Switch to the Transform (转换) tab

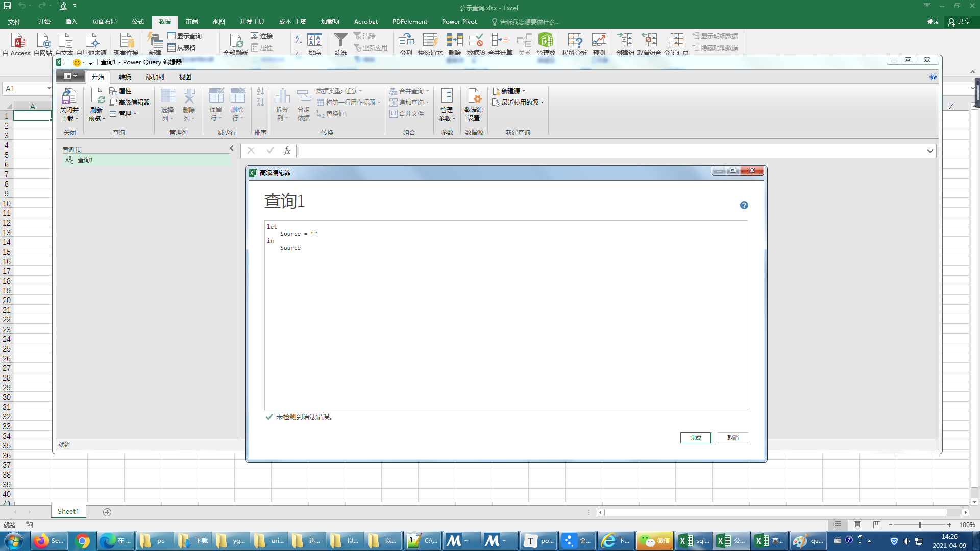[125, 77]
